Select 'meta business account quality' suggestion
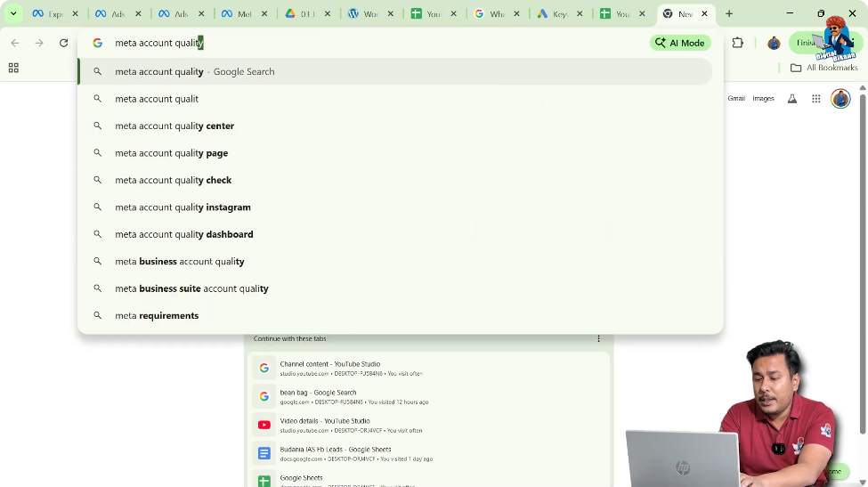 click(395, 261)
